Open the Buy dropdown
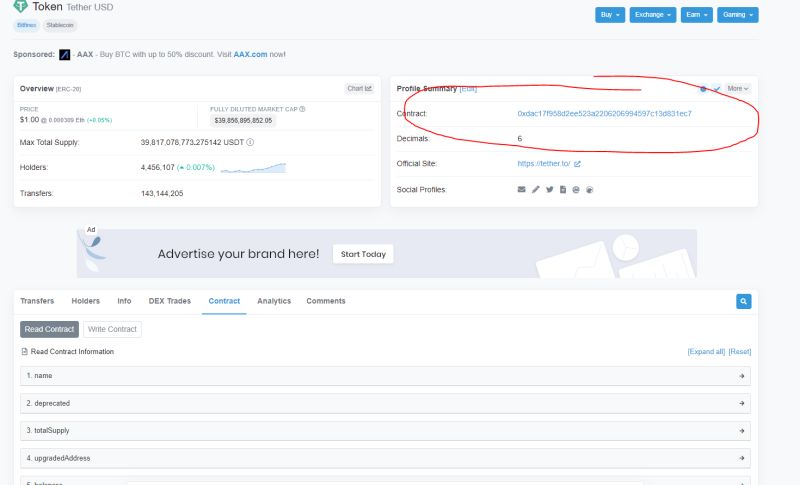The width and height of the screenshot is (800, 485). (610, 15)
